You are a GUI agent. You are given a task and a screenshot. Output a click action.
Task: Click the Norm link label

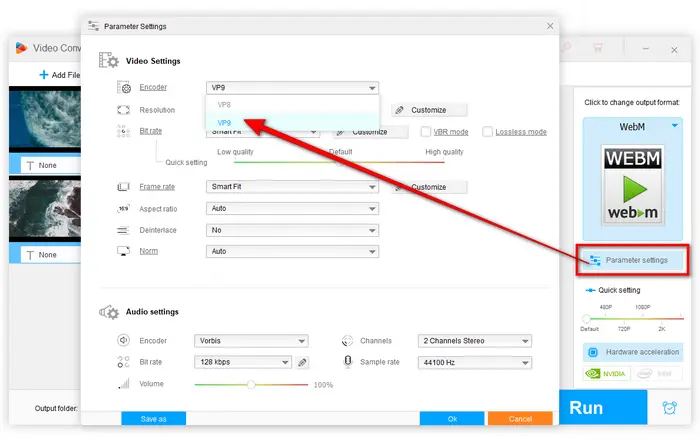(149, 251)
